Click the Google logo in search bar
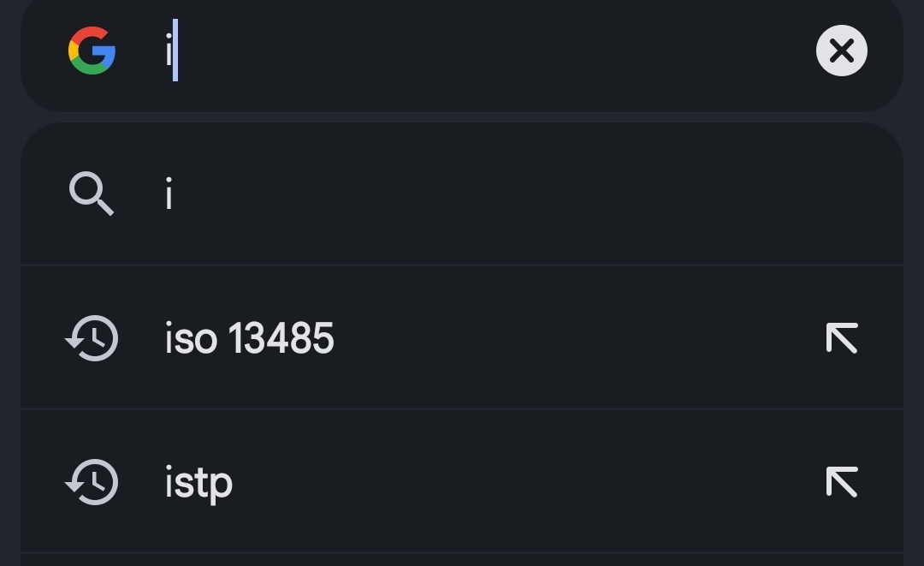This screenshot has width=924, height=566. (x=92, y=51)
